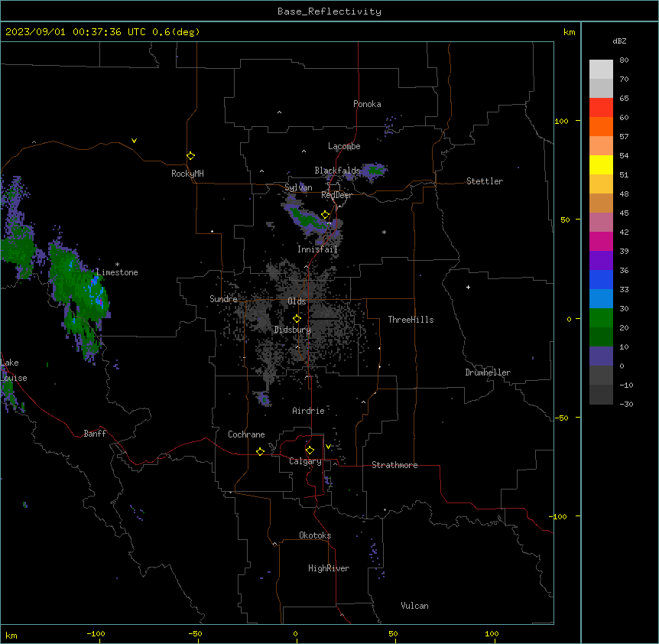Screen dimensions: 659x644
Task: Click the HighRiver town label
Action: [329, 568]
